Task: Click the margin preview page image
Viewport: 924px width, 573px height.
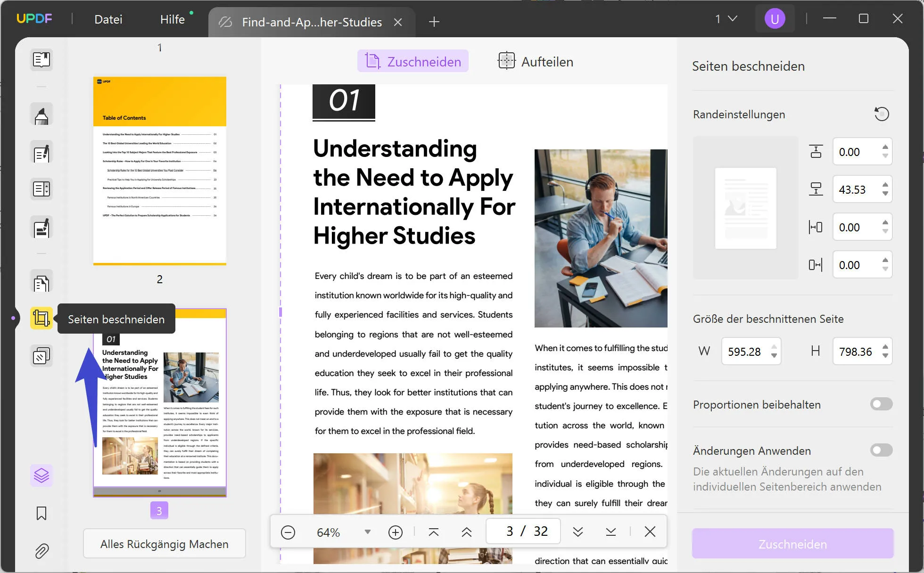Action: 745,208
